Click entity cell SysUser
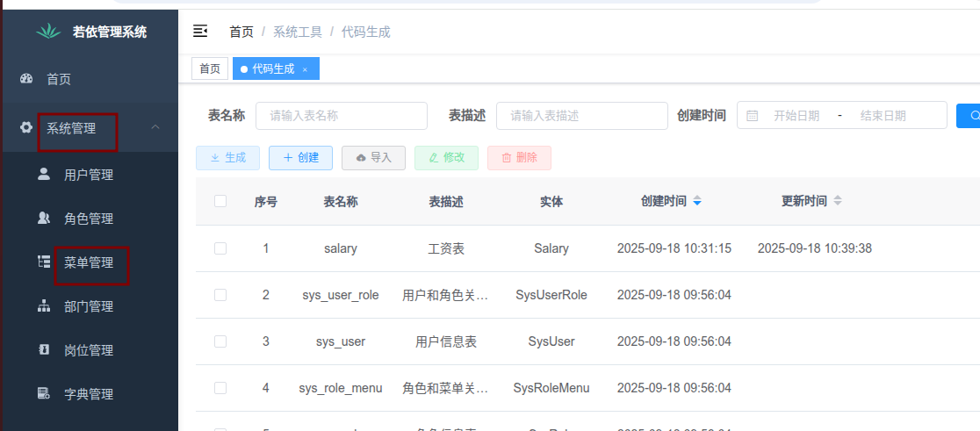This screenshot has height=431, width=980. click(x=551, y=341)
